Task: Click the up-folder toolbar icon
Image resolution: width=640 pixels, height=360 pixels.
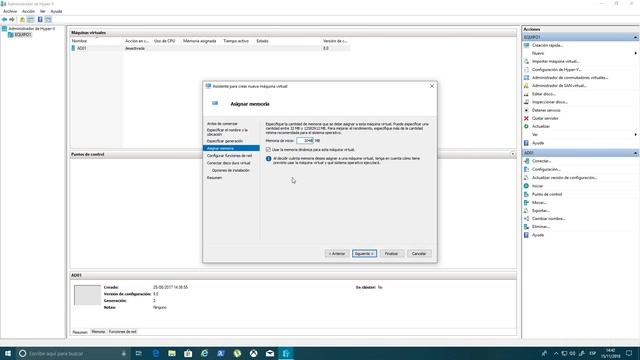Action: (x=22, y=20)
